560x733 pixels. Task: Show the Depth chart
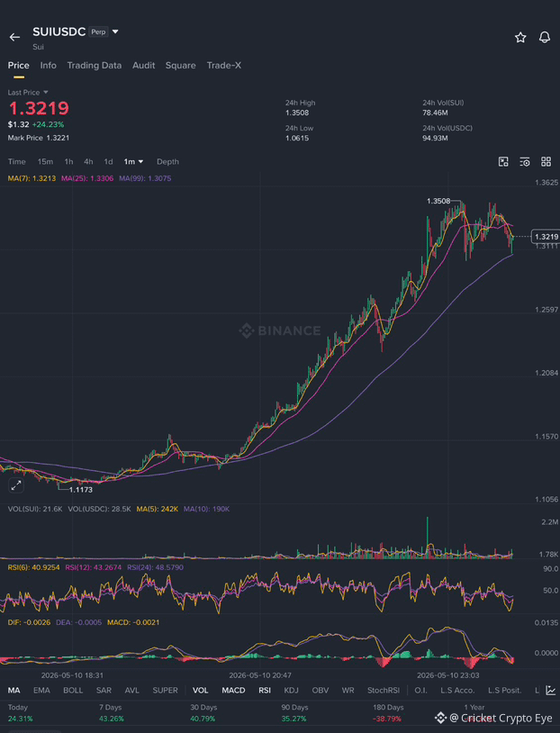[167, 162]
